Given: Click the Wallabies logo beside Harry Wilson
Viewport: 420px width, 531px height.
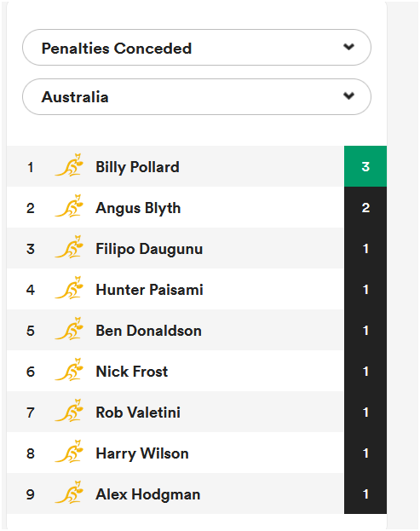Looking at the screenshot, I should 69,452.
